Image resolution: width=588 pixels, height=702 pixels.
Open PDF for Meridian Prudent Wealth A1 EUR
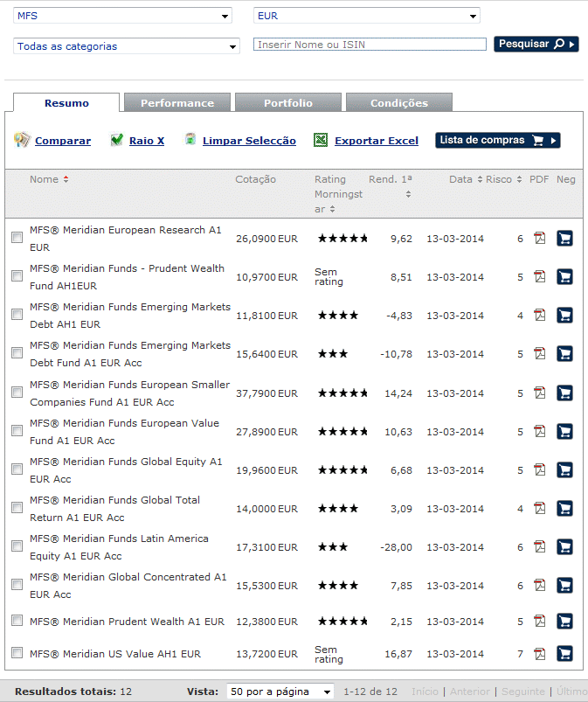(x=540, y=622)
